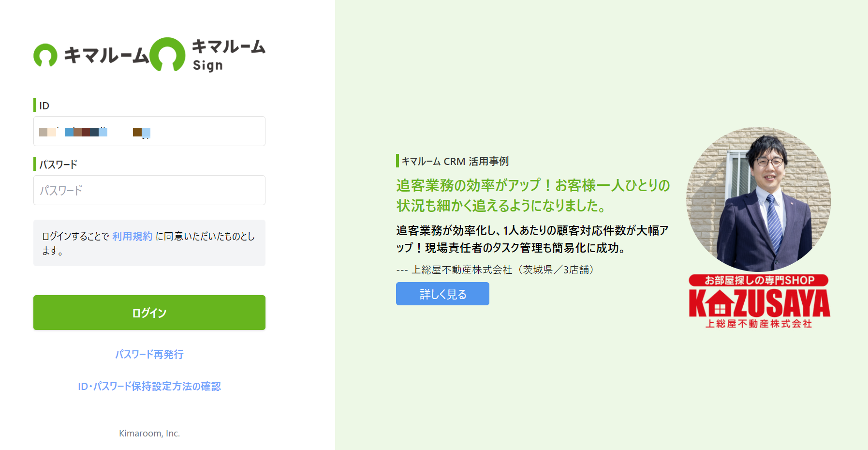Click the red お部屋探しの専門SHOP banner
Viewport: 868px width, 450px height.
[759, 280]
